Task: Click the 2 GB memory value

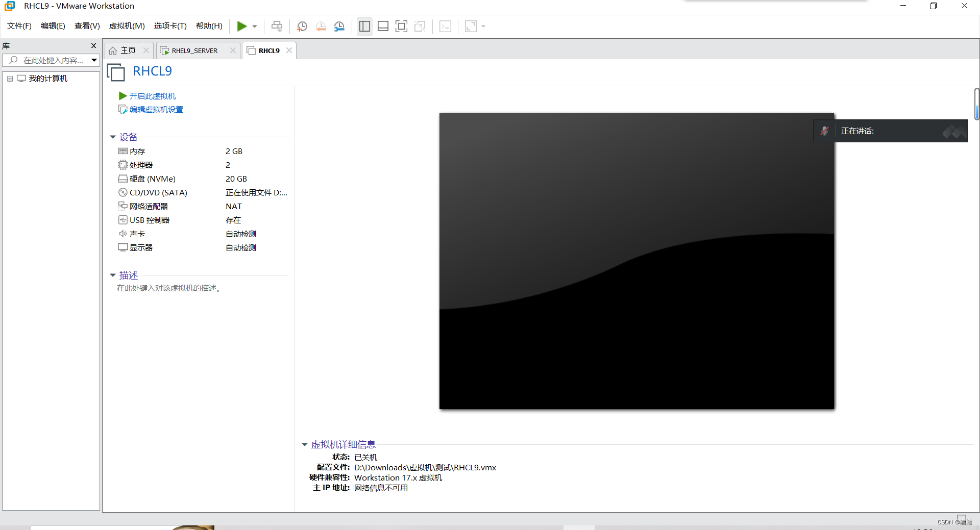Action: point(234,152)
